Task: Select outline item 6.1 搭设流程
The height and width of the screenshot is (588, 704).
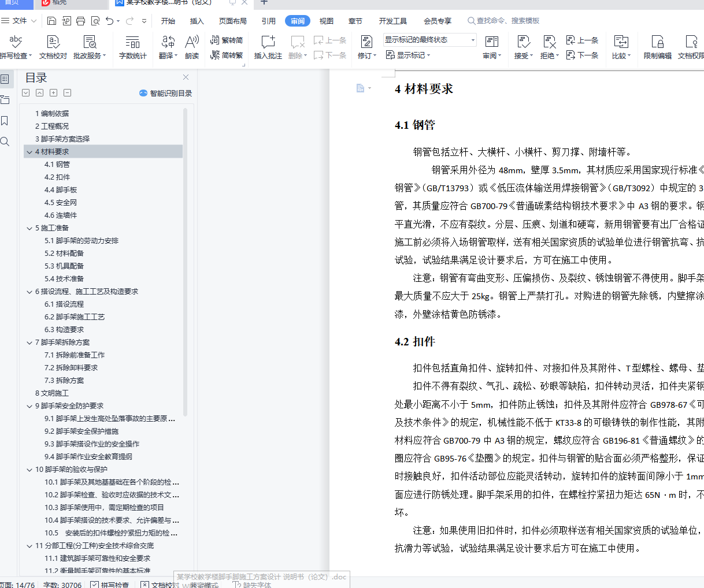Action: 64,304
